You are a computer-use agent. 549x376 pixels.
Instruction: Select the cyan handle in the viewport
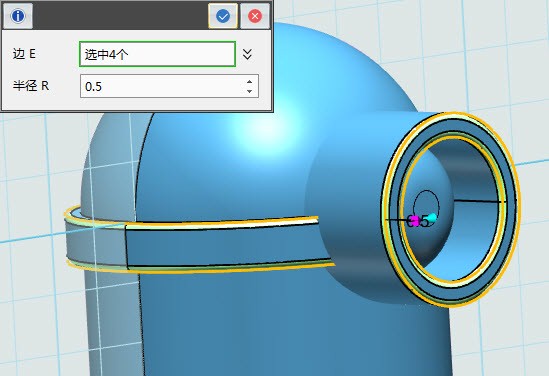[x=433, y=217]
